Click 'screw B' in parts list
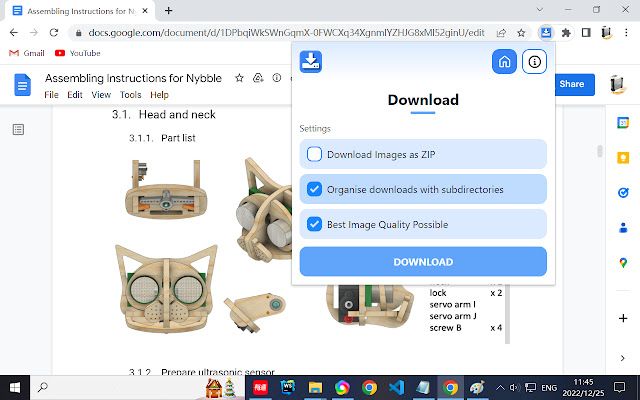 445,328
